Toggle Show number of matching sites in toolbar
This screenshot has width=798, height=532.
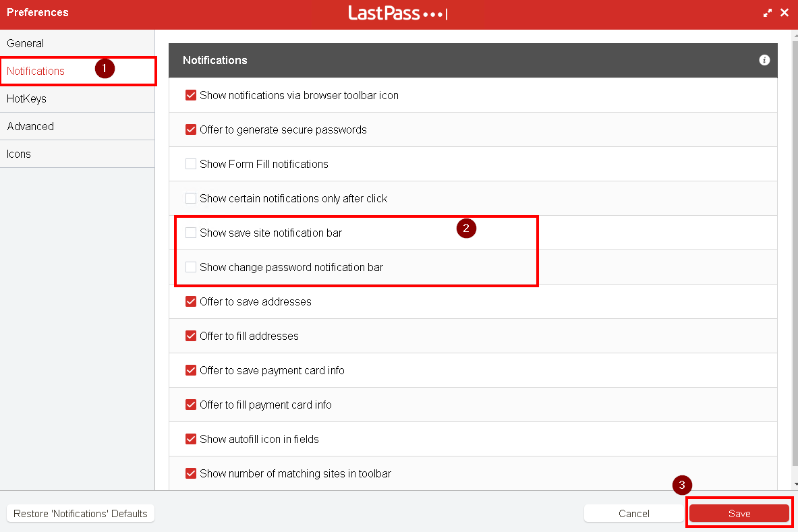pos(191,473)
